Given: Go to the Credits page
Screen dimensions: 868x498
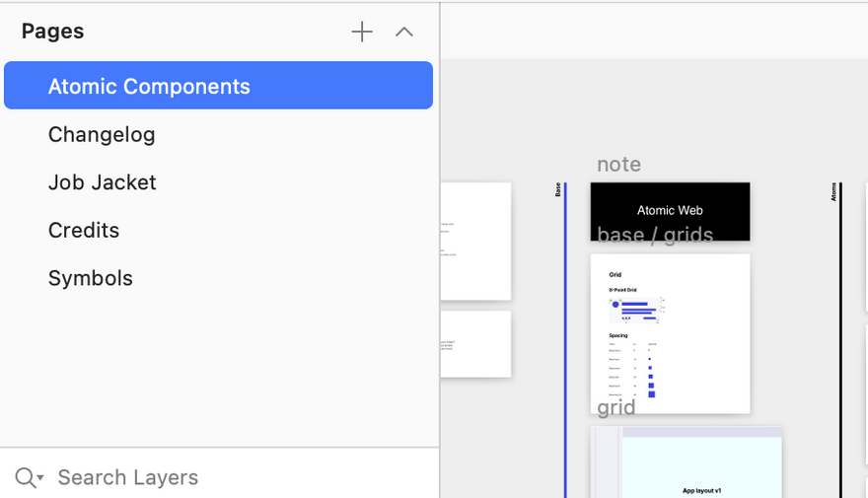Looking at the screenshot, I should pyautogui.click(x=84, y=230).
